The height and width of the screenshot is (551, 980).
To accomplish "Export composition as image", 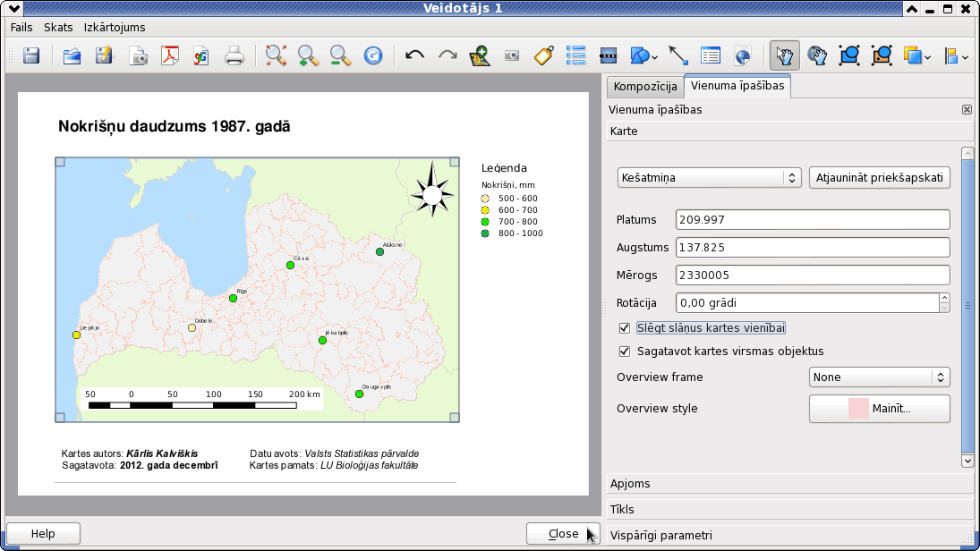I will tap(138, 55).
